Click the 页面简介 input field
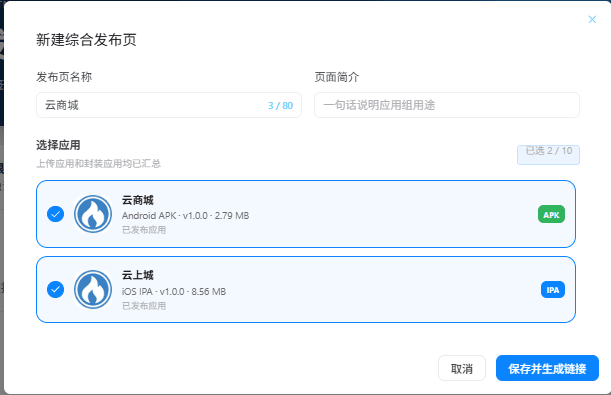The image size is (611, 395). (447, 105)
